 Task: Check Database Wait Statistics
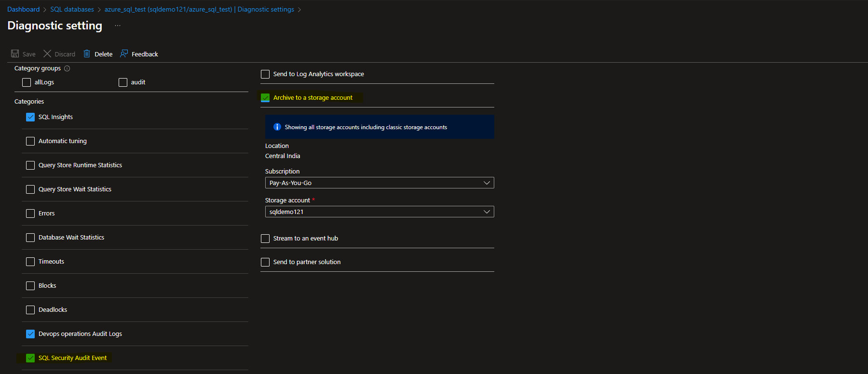point(30,238)
